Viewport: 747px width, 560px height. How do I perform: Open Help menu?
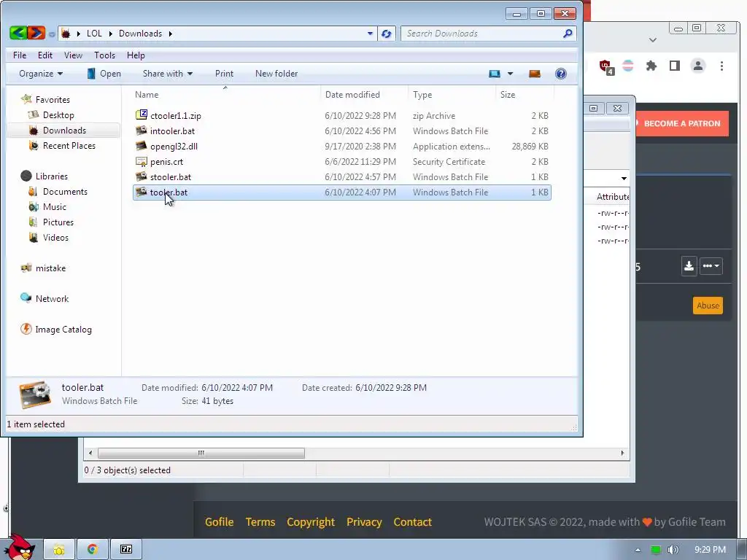point(136,55)
